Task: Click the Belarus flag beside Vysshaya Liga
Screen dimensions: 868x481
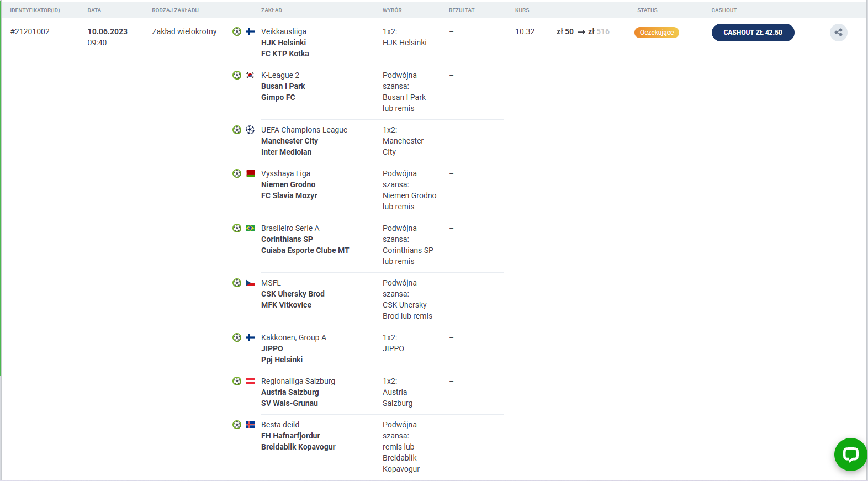Action: point(250,173)
